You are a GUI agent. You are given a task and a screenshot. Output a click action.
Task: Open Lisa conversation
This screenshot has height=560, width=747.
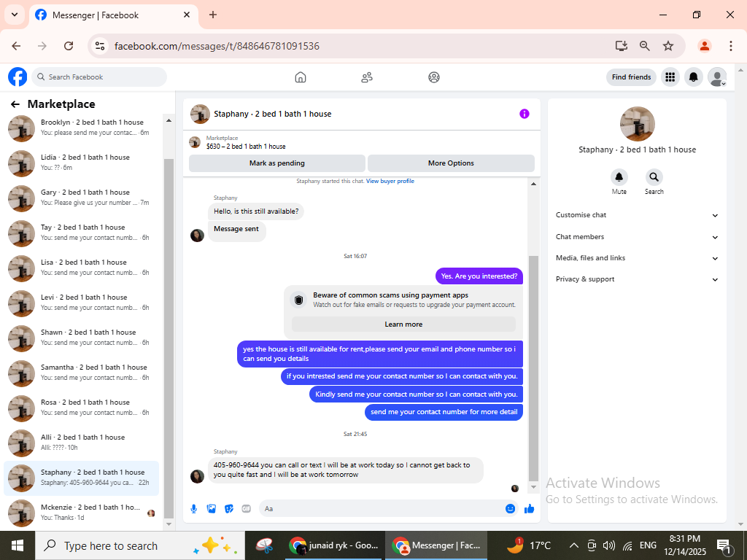[82, 268]
